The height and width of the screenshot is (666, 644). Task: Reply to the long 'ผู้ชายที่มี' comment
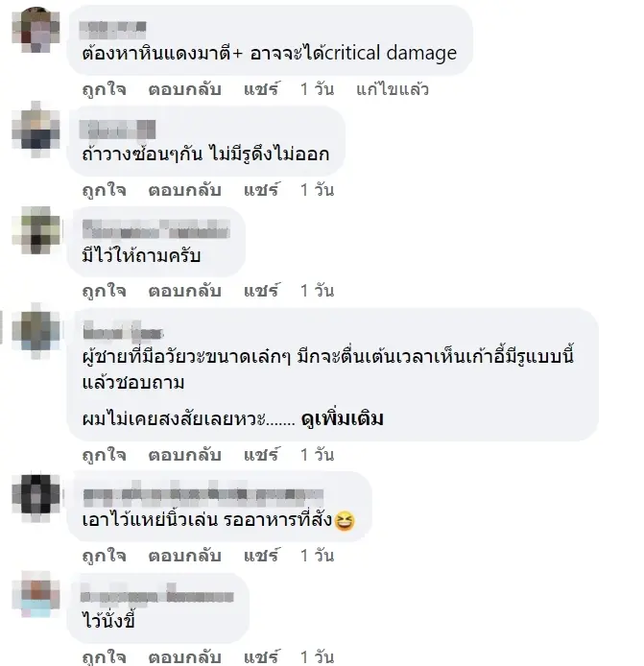pyautogui.click(x=185, y=455)
